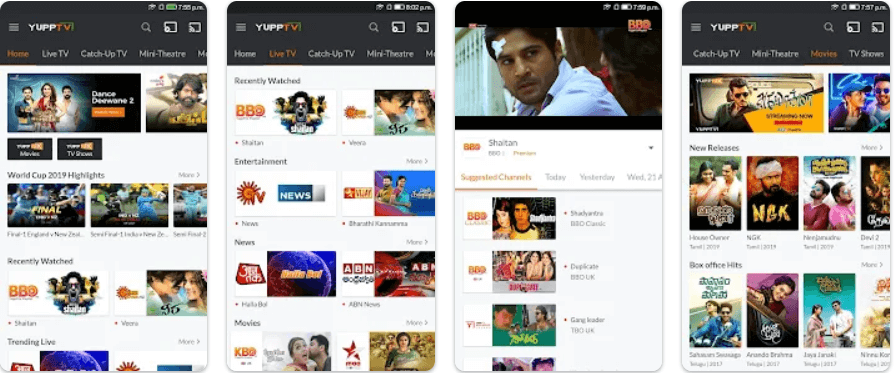
Task: Tap search magnifier on Home screen
Action: point(146,27)
